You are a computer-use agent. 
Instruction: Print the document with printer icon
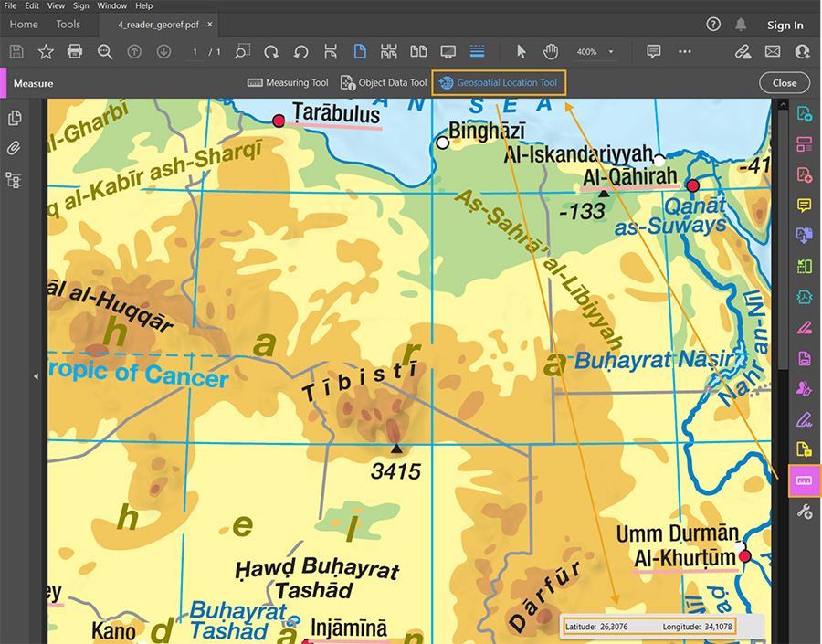pos(75,51)
